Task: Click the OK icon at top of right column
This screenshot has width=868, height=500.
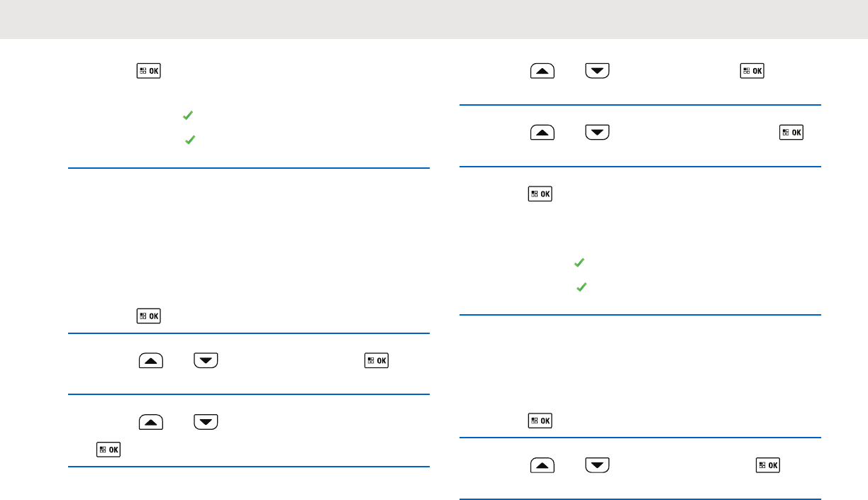Action: 752,71
